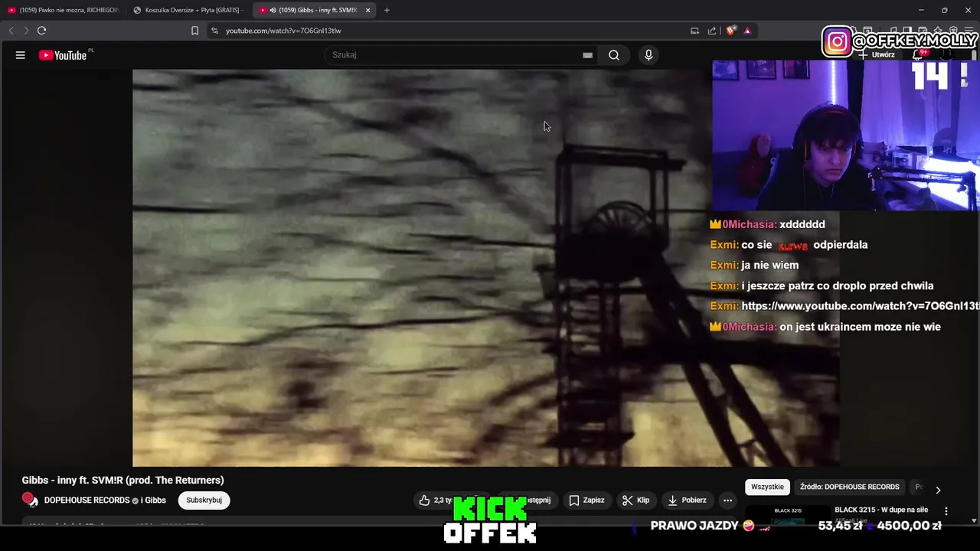Go back using the browser back arrow
This screenshot has width=980, height=551.
[x=11, y=31]
